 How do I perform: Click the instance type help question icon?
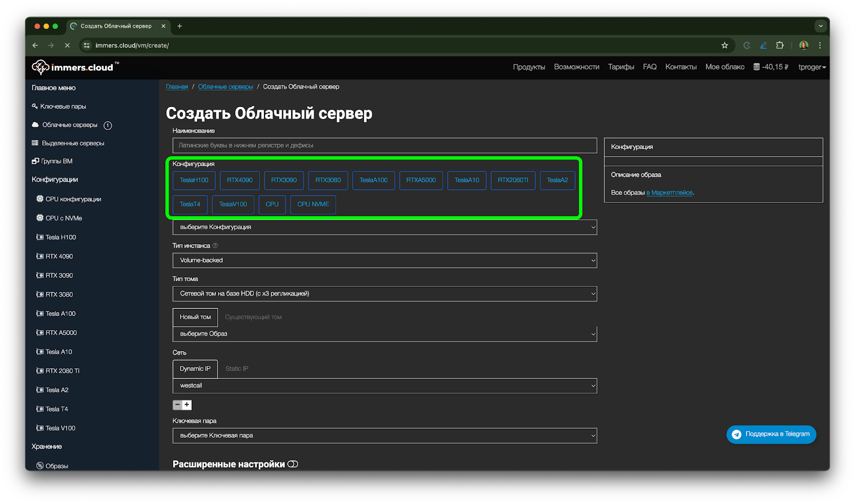tap(215, 246)
